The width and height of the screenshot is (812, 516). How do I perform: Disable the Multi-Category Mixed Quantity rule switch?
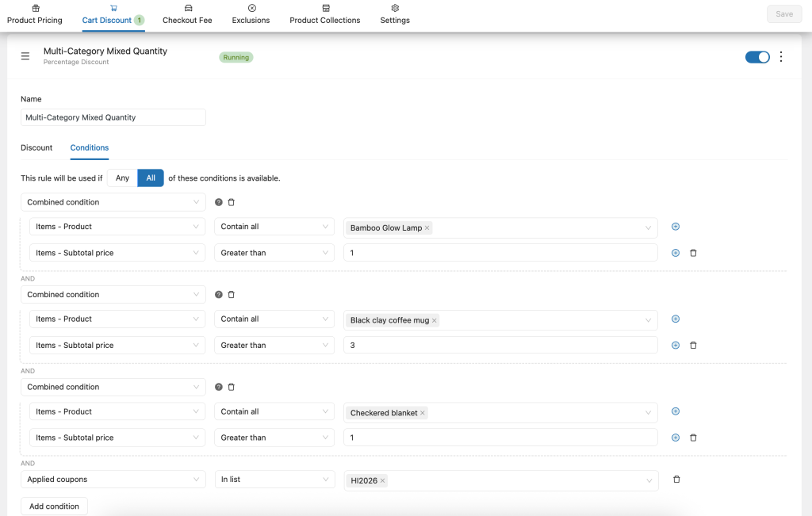click(757, 56)
